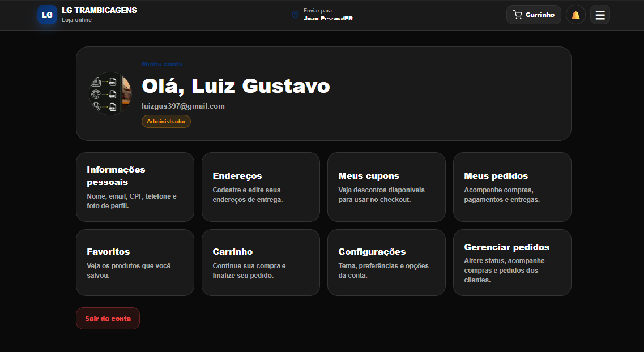Click the Administrador badge
Screen dimensions: 644x352
point(167,122)
